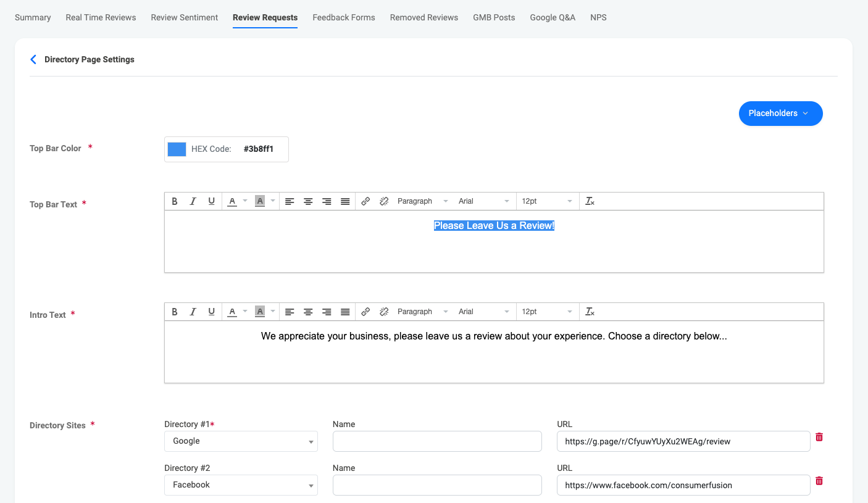The width and height of the screenshot is (868, 503).
Task: Remove link in Top Bar Text editor
Action: click(384, 201)
